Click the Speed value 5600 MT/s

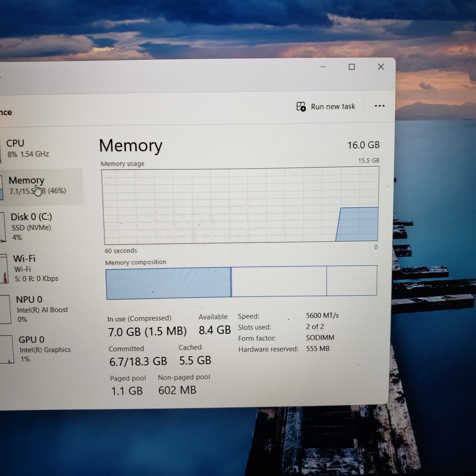pyautogui.click(x=322, y=315)
